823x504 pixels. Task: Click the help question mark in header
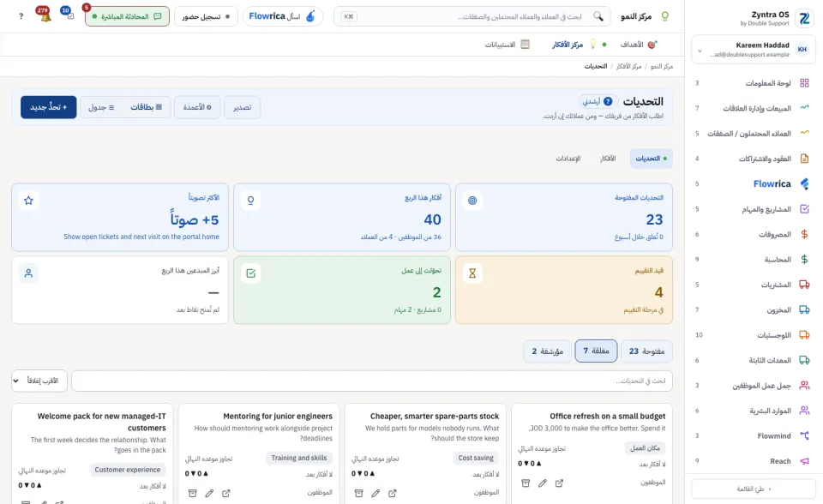(x=21, y=16)
